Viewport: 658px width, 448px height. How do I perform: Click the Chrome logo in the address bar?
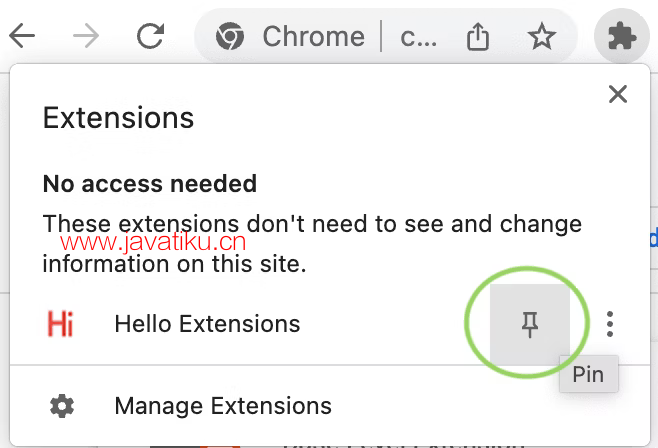(230, 36)
